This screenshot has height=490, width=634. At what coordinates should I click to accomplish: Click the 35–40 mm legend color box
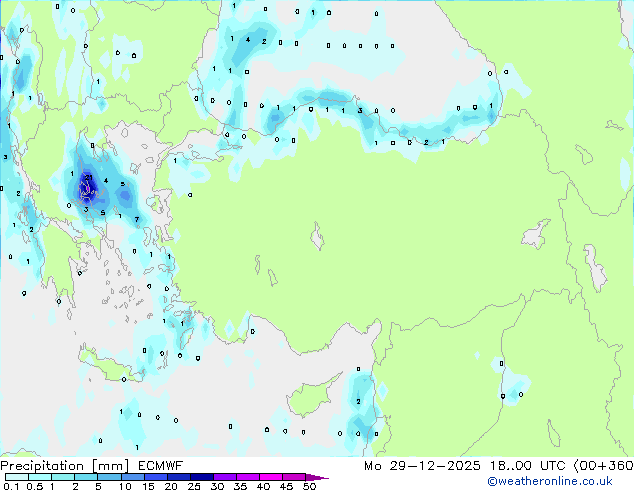247,477
